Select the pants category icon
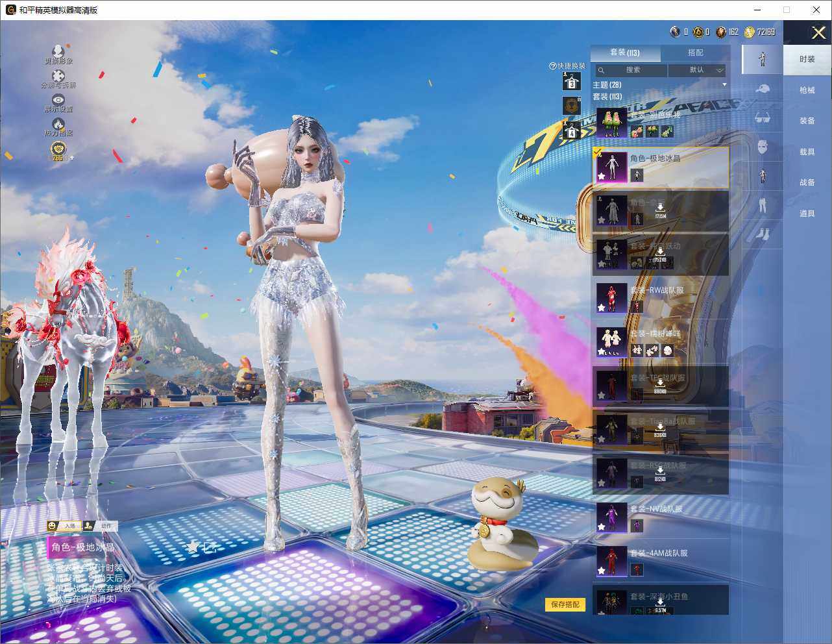This screenshot has height=644, width=832. point(763,205)
